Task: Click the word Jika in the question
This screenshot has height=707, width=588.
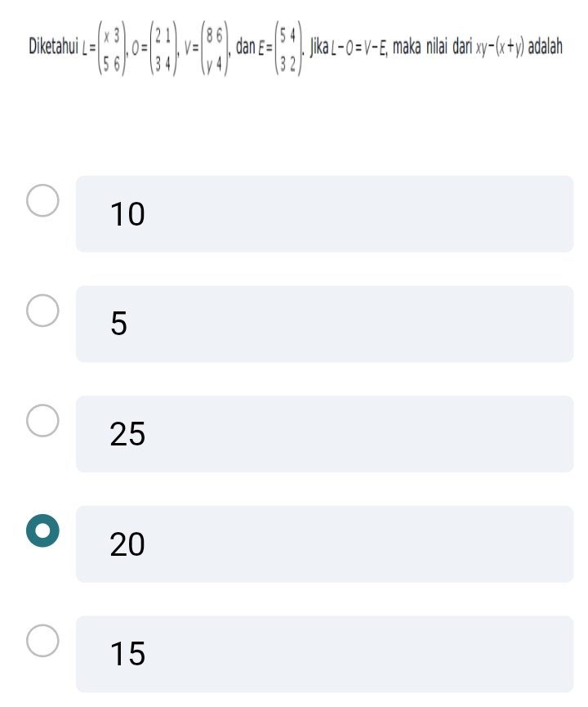Action: [x=318, y=47]
